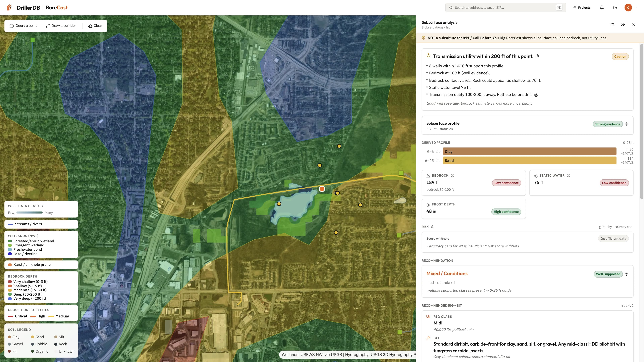This screenshot has height=362, width=644.
Task: Click the Gravel soil legend swatch
Action: (x=10, y=344)
